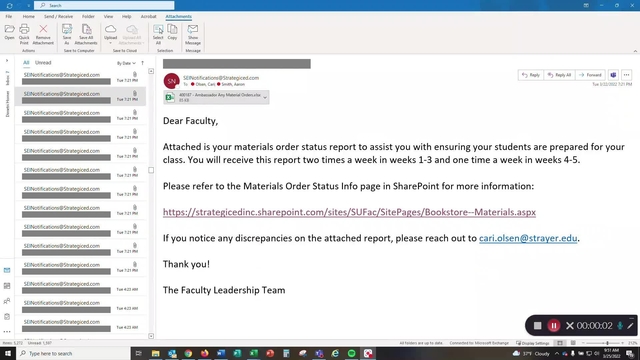Click the Save As icon

(67, 29)
